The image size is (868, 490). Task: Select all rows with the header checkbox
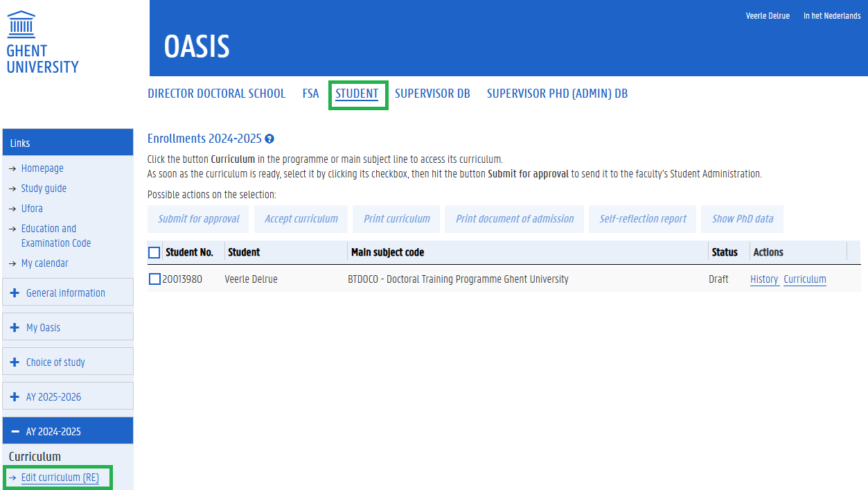pos(154,252)
